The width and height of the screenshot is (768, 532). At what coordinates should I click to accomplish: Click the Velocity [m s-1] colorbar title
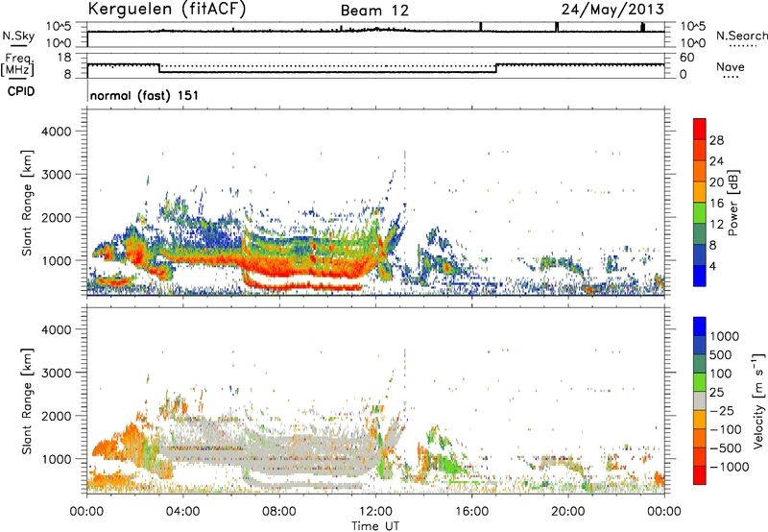(758, 400)
